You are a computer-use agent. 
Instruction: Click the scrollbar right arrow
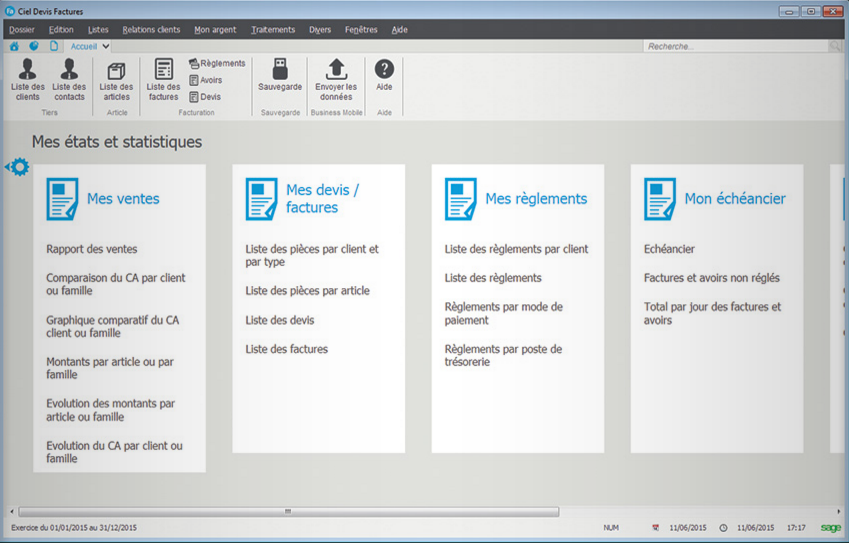[839, 511]
